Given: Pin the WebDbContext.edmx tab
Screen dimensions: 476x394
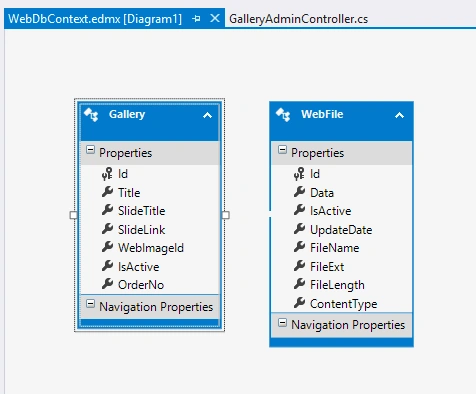Looking at the screenshot, I should (x=196, y=19).
